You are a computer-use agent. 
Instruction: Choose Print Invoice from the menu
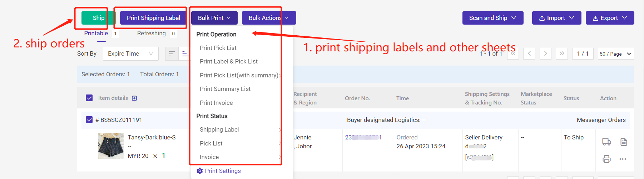pos(216,103)
